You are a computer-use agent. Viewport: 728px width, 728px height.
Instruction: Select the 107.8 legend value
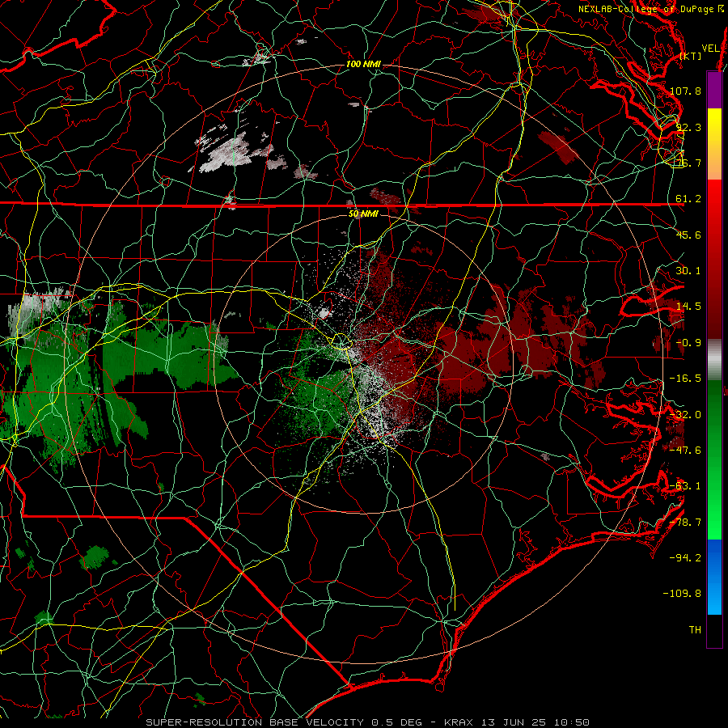click(685, 91)
